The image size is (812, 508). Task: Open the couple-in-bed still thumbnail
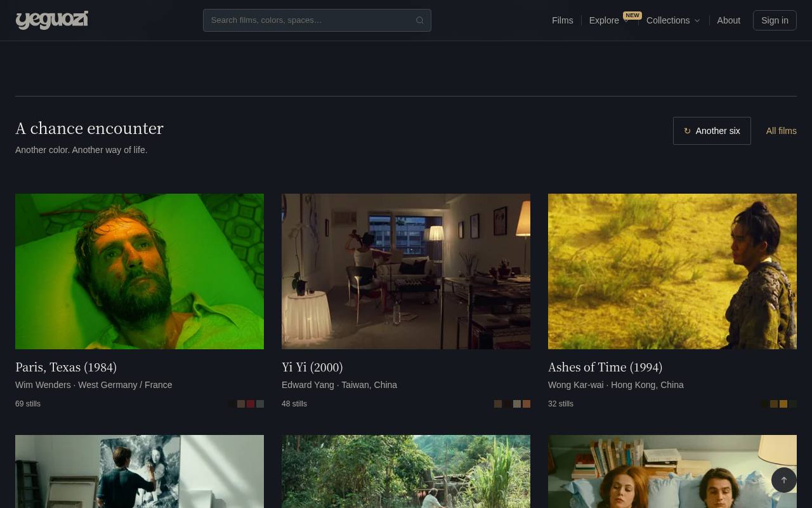(672, 471)
